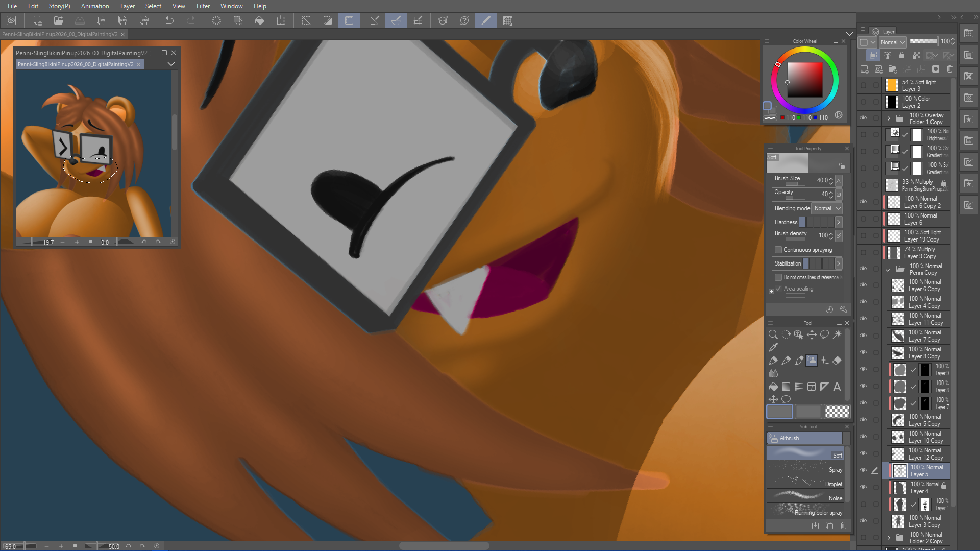Click inside the color wheel square
This screenshot has height=551, width=980.
tap(804, 80)
